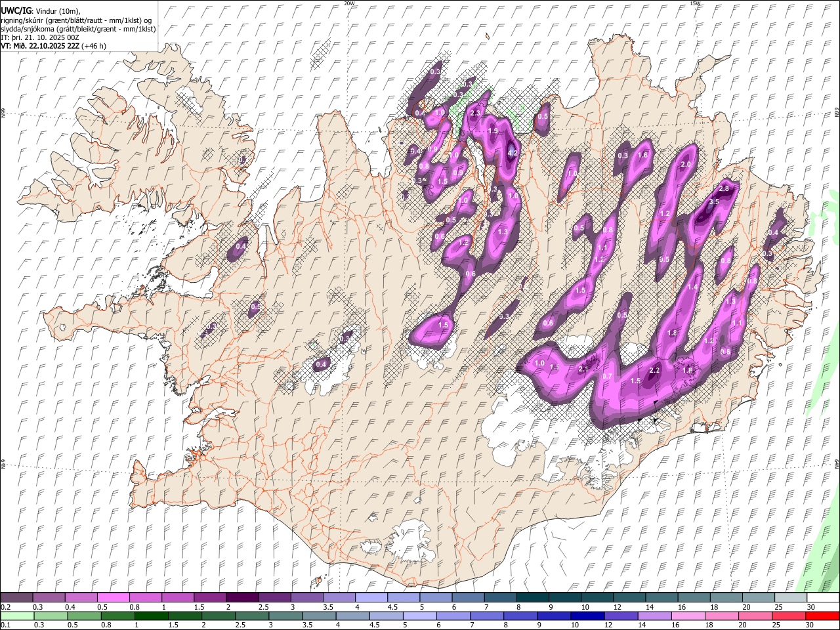
Task: Click the 2.2 snowfall value on the map
Action: coord(654,370)
